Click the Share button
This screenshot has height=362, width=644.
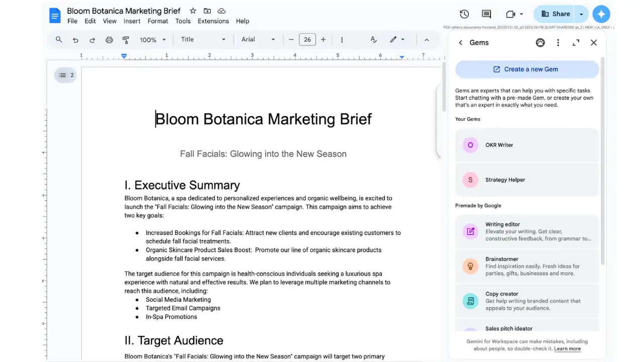click(x=555, y=14)
